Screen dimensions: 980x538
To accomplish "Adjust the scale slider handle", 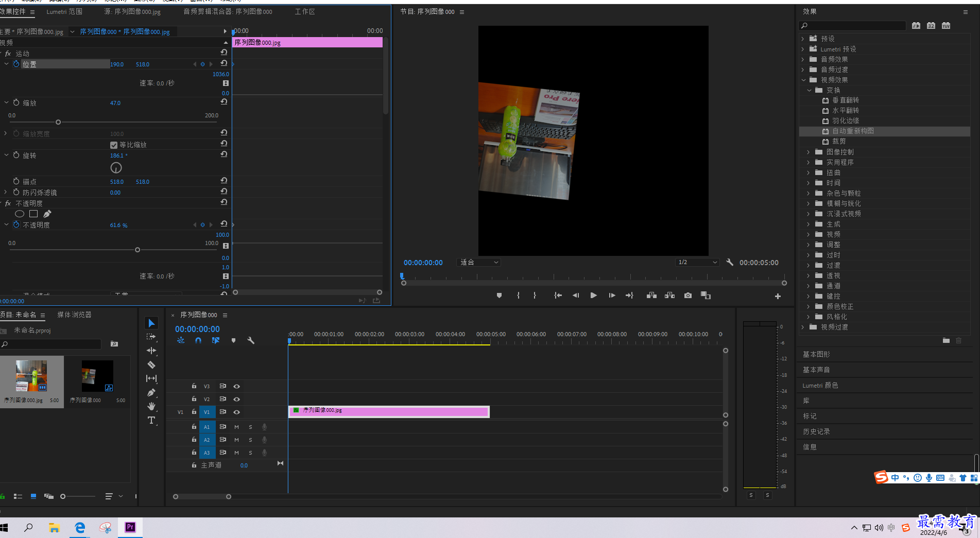I will pyautogui.click(x=58, y=122).
